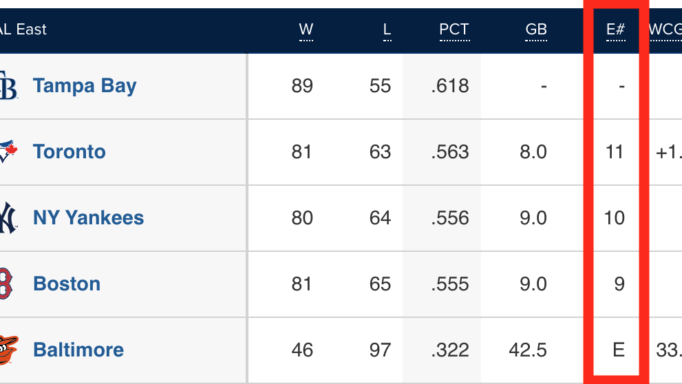
Task: Open the Boston team link
Action: 67,284
